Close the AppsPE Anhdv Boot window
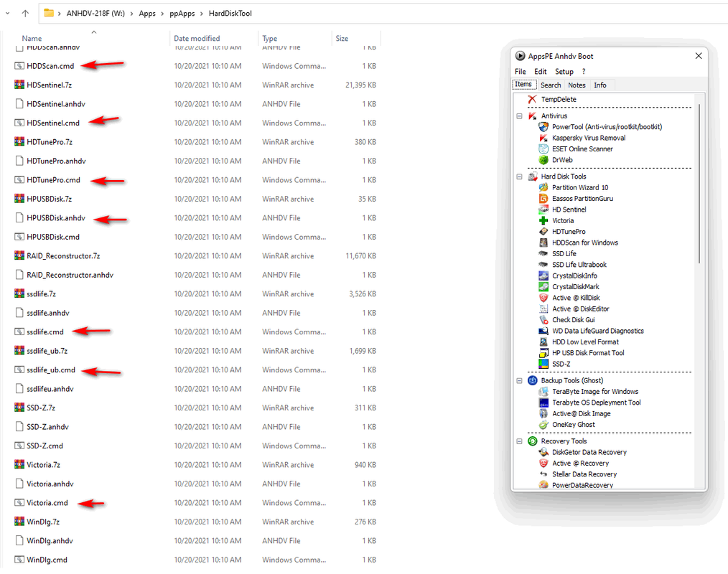728x574 pixels. 699,56
